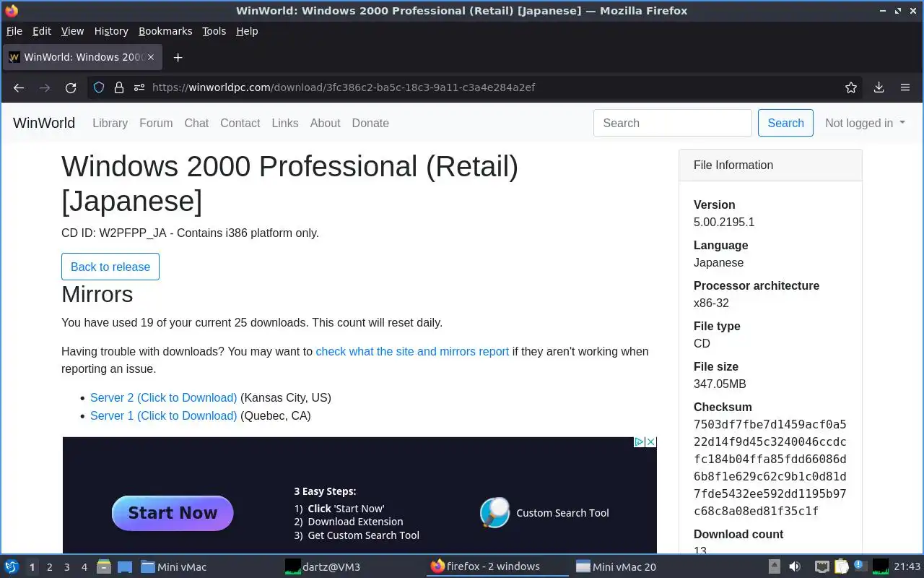The width and height of the screenshot is (924, 578).
Task: Open the file manager launcher in taskbar
Action: click(x=104, y=566)
